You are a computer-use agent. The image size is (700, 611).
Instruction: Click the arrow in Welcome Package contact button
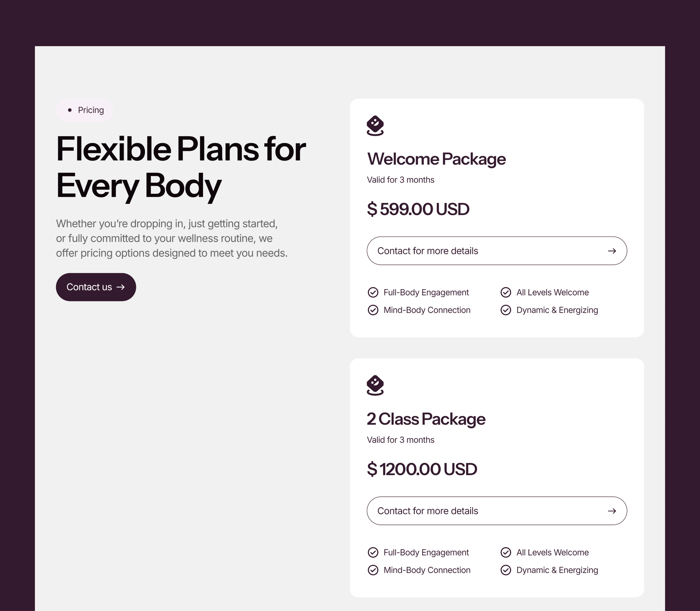612,251
